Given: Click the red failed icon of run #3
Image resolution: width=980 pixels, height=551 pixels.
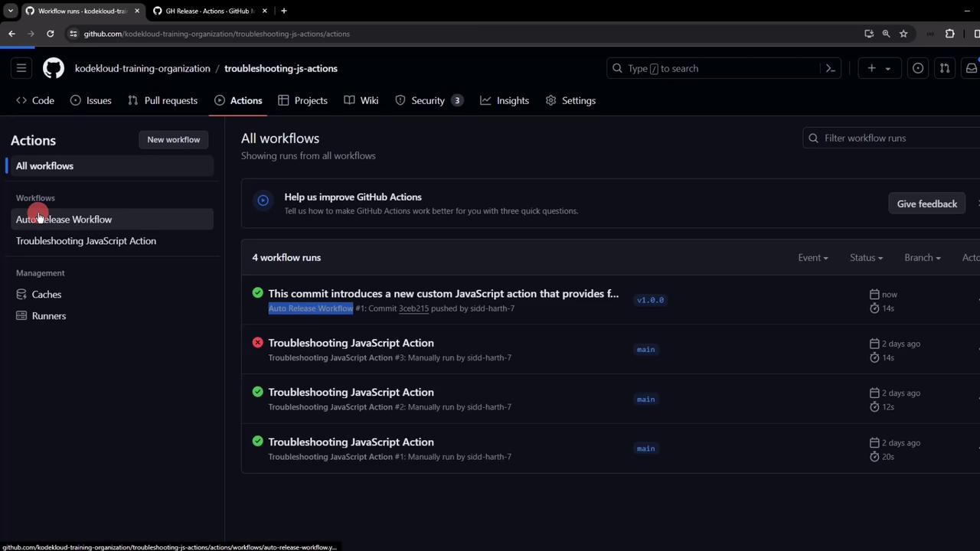Looking at the screenshot, I should tap(258, 342).
